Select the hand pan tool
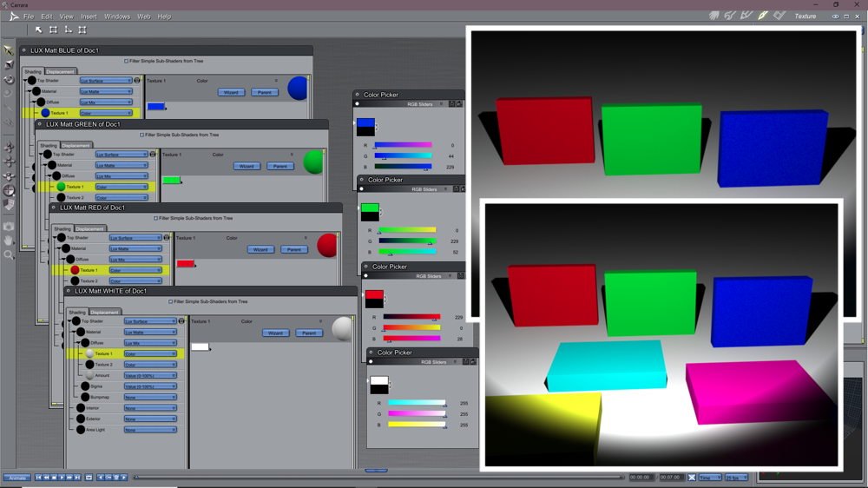Screen dimensions: 868x488 tap(9, 241)
